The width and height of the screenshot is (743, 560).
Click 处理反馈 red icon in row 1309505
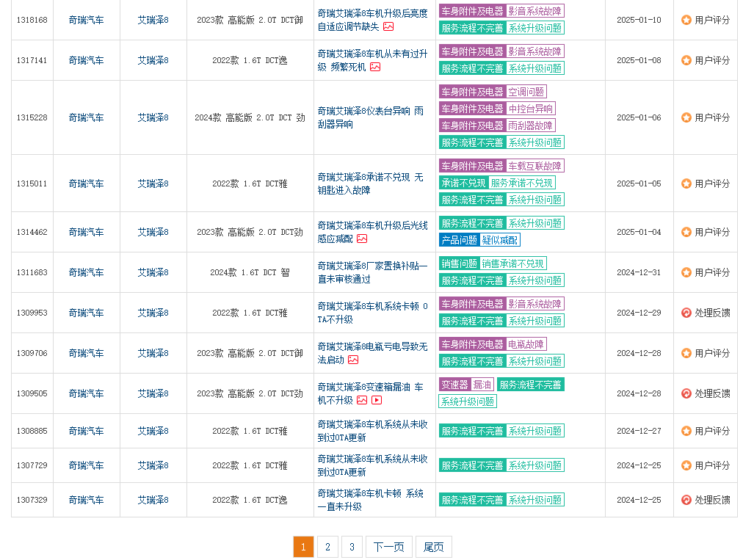point(686,393)
